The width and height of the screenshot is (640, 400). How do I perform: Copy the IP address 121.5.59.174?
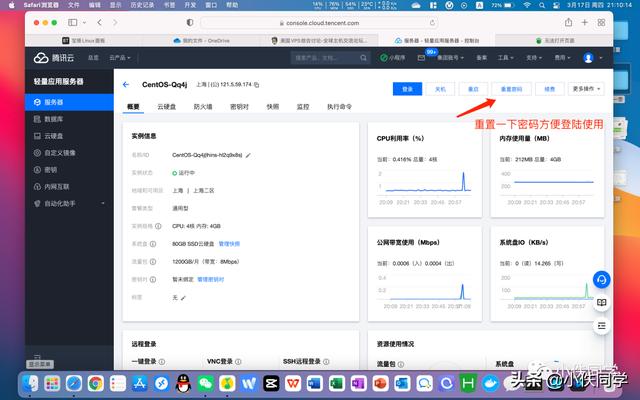coord(256,85)
